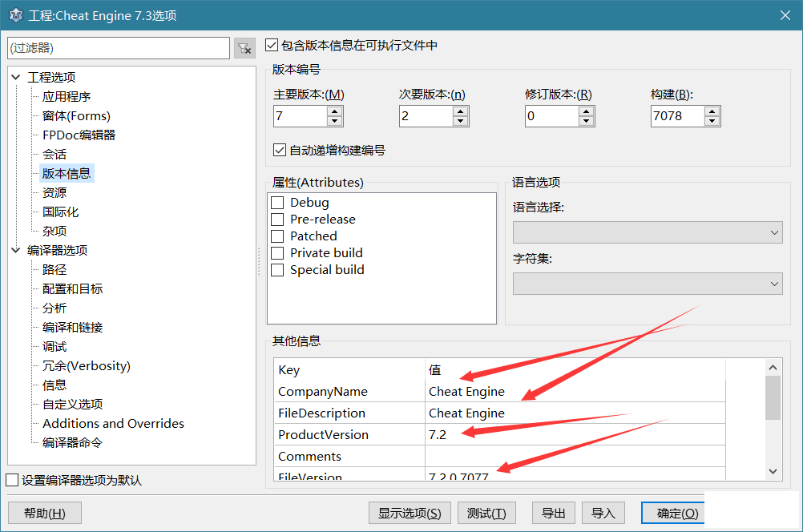Viewport: 803px width, 532px height.
Task: Open the character set dropdown
Action: click(x=648, y=284)
